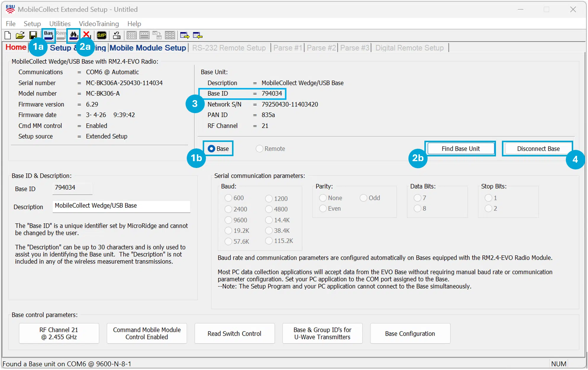Open the VideoTraining menu

click(x=99, y=24)
